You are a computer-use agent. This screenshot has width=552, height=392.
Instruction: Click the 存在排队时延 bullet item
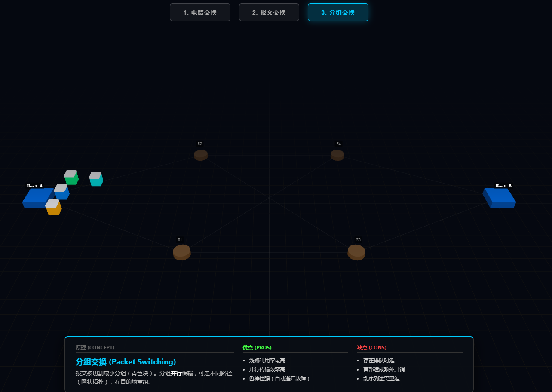[x=379, y=361]
